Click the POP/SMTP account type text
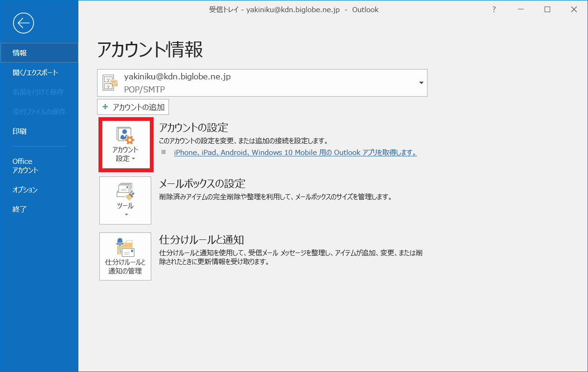Image resolution: width=588 pixels, height=372 pixels. coord(144,89)
